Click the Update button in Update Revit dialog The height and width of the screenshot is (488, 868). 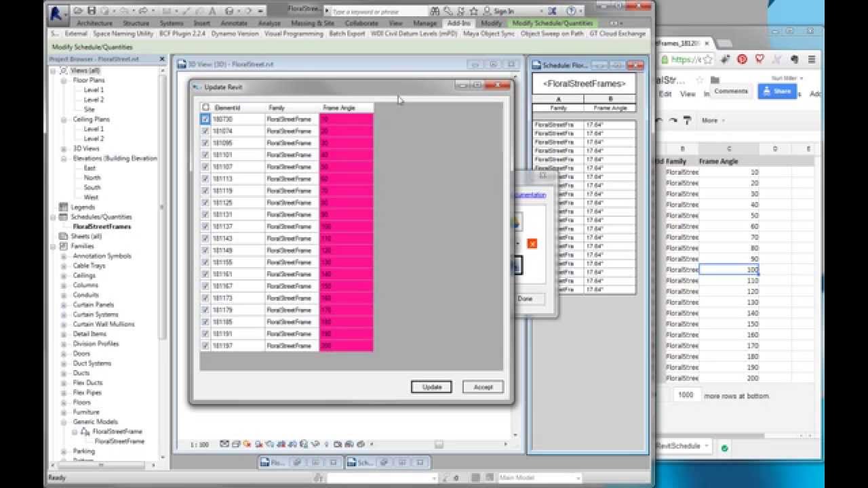pyautogui.click(x=432, y=387)
